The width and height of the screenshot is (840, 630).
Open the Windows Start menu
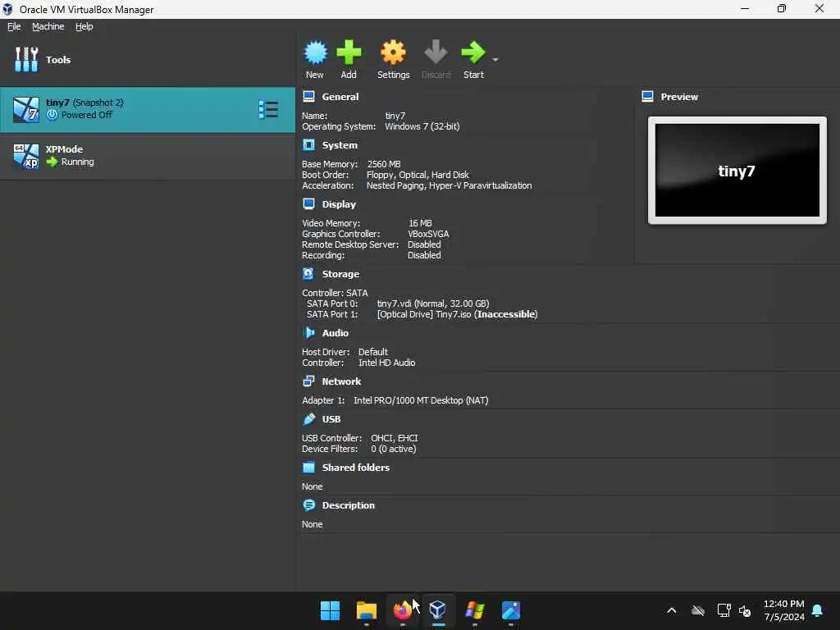point(330,610)
